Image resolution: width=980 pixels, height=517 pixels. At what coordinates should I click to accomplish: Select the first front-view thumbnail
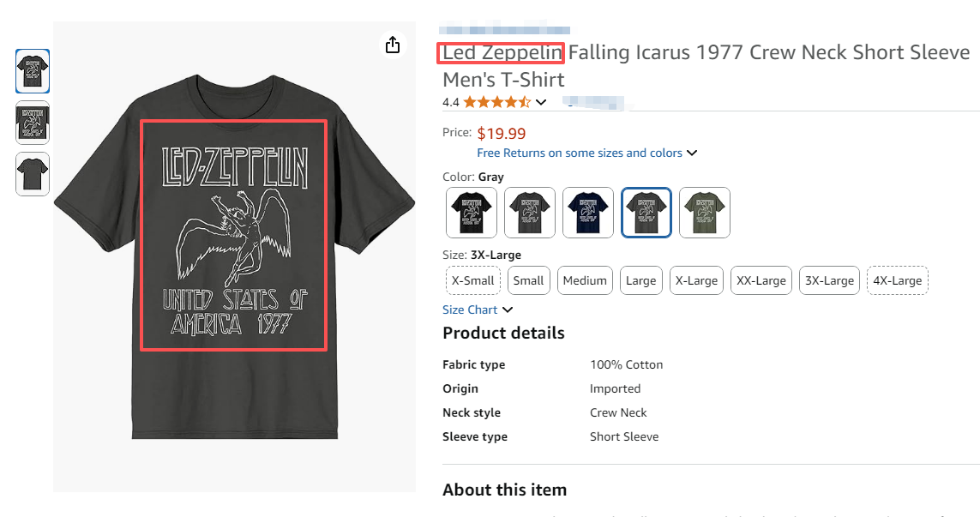coord(33,71)
